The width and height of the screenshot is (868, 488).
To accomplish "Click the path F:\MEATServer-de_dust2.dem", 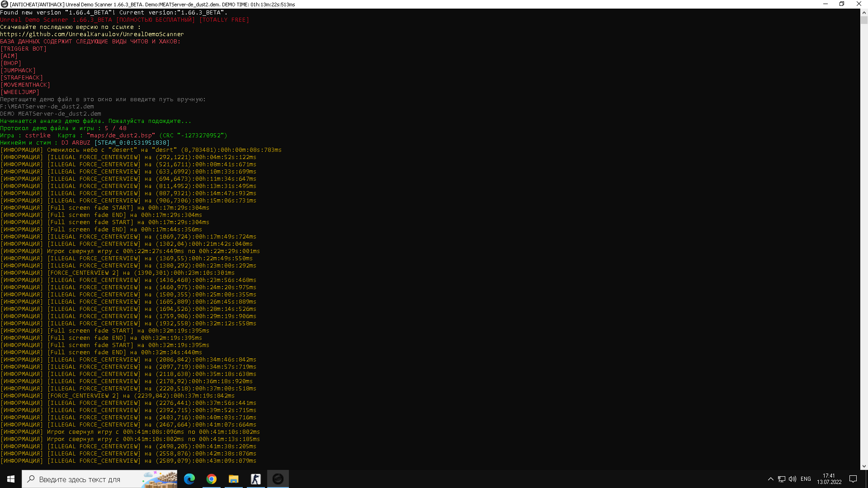I will click(47, 107).
